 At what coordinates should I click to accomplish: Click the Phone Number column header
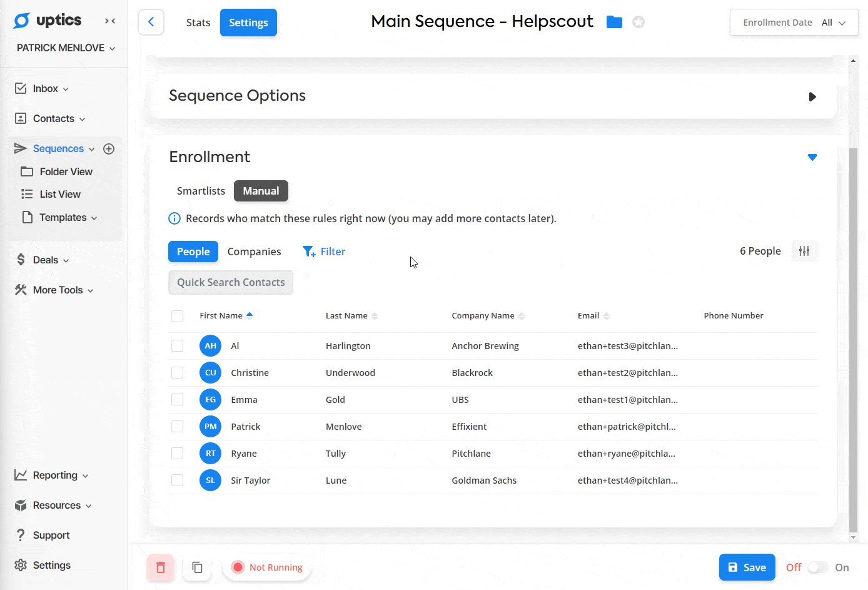[734, 316]
